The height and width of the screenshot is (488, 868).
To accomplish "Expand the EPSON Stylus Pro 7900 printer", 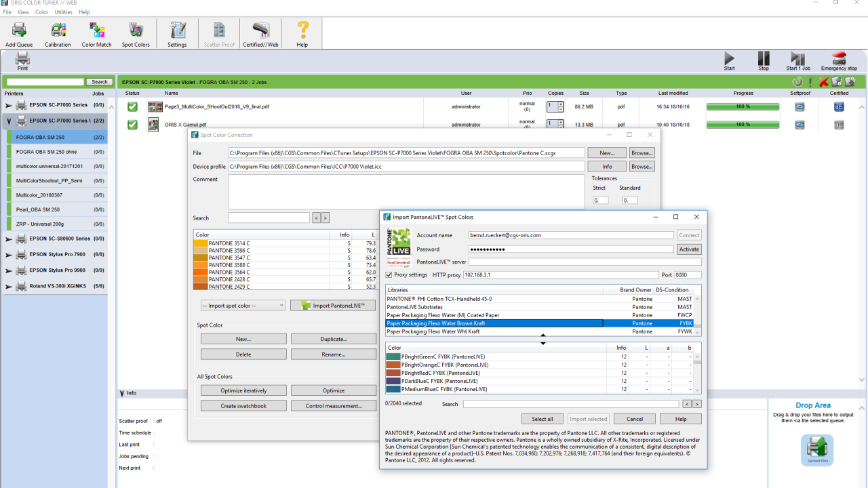I will [x=9, y=254].
